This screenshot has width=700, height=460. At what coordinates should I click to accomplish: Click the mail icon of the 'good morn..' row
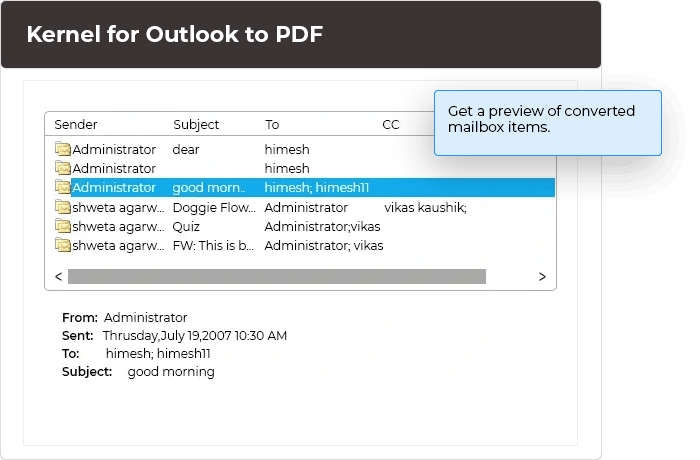pyautogui.click(x=63, y=187)
